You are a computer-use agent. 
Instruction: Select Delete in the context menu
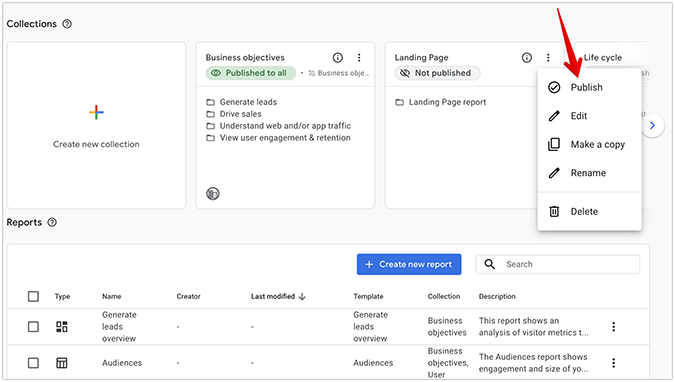point(589,211)
